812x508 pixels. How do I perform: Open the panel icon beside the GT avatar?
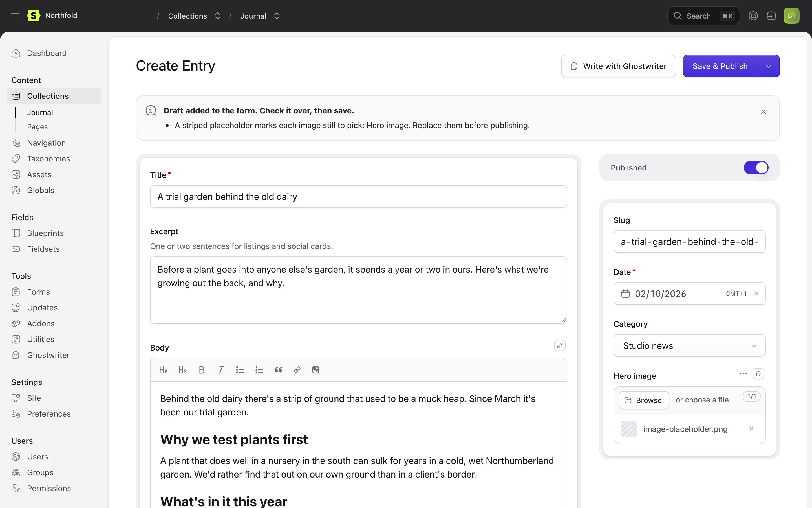point(771,16)
